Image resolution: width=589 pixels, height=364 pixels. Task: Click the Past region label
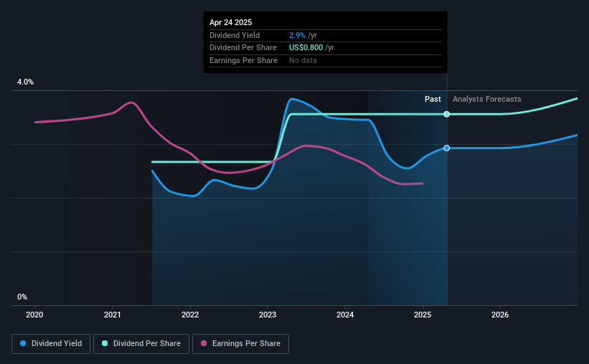tap(433, 99)
